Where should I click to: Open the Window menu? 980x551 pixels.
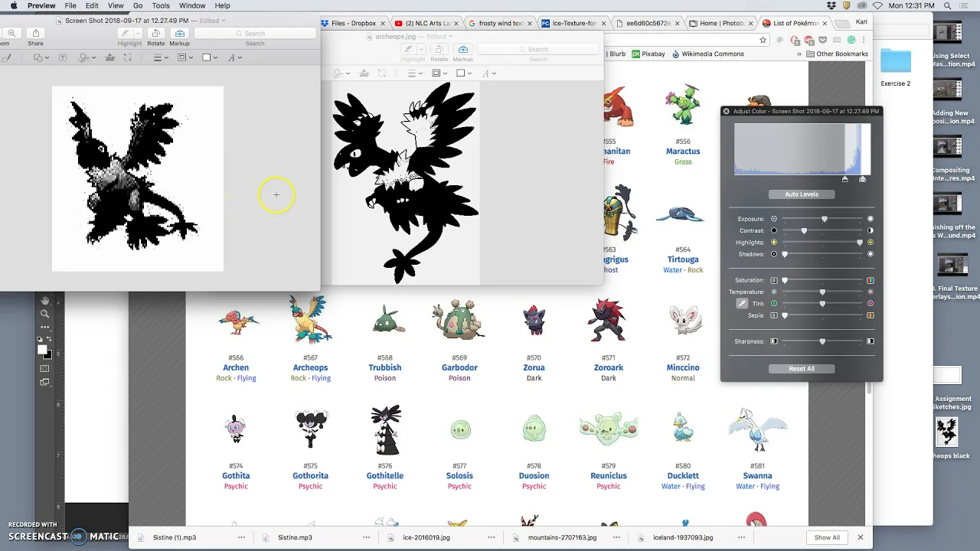[192, 5]
